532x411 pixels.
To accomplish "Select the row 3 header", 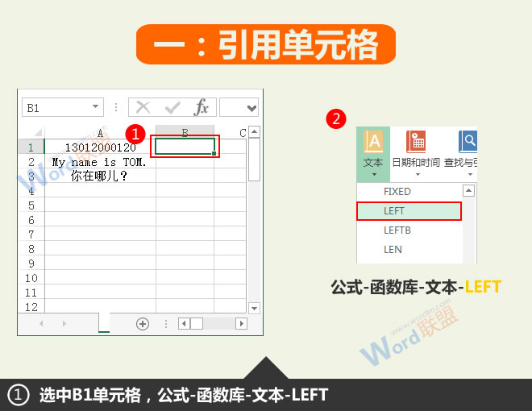I will point(31,176).
